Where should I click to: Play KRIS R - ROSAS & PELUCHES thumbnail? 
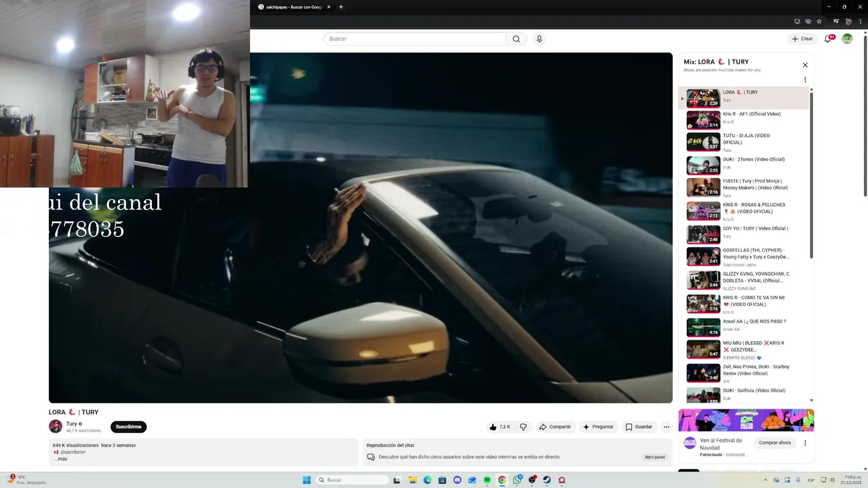coord(703,211)
